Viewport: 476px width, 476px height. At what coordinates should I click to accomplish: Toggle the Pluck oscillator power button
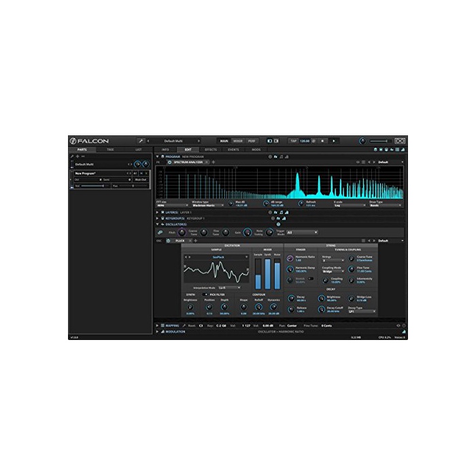[x=168, y=240]
